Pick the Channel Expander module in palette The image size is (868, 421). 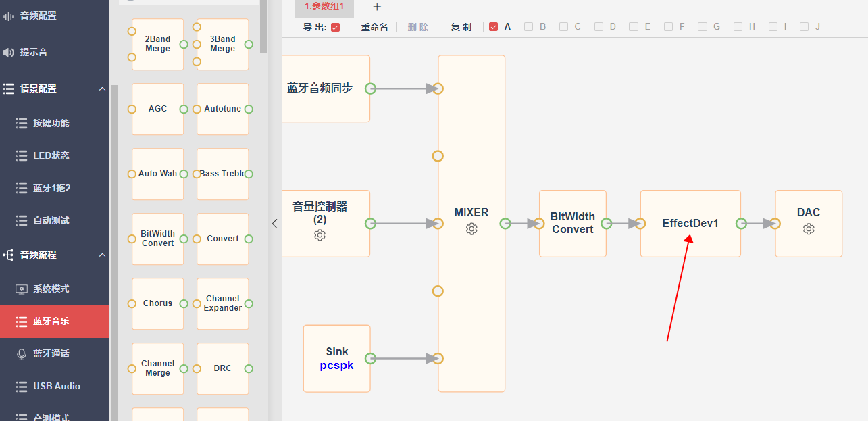(223, 303)
